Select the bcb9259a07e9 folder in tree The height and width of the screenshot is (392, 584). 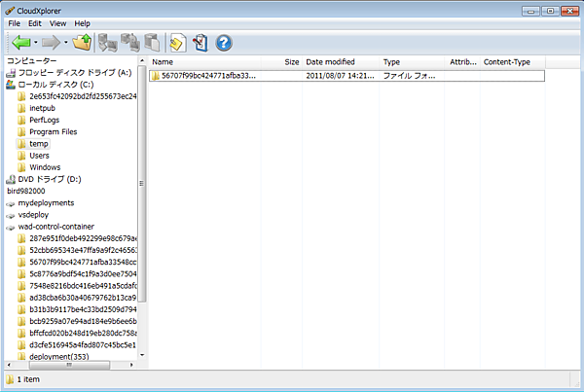click(x=77, y=321)
